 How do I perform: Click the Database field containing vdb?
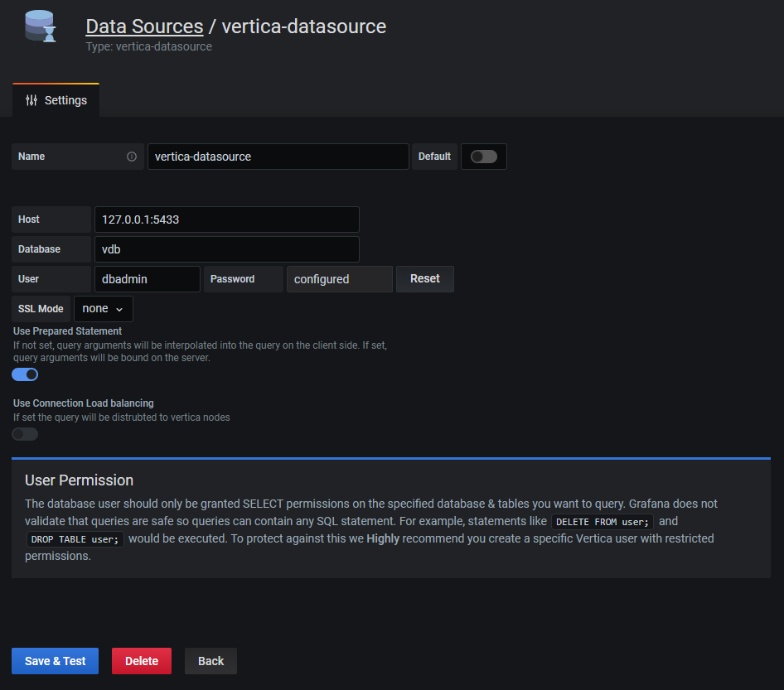[x=227, y=249]
